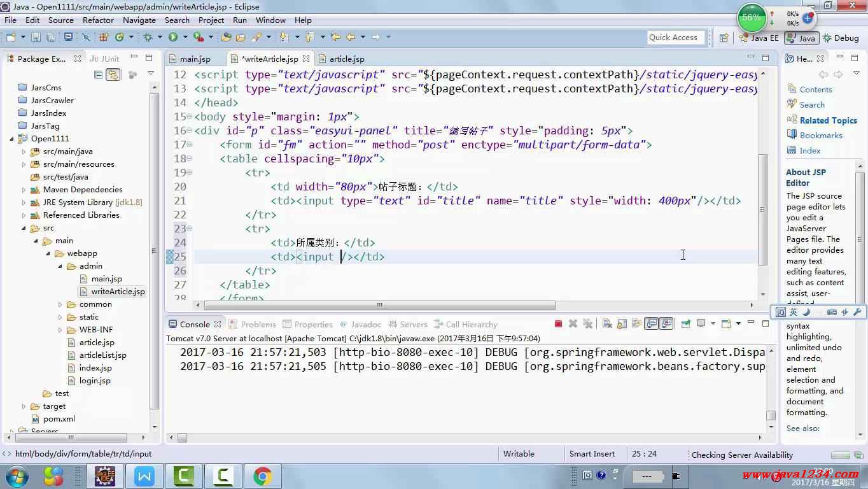Toggle Scroll Lock in Console toolbar
This screenshot has height=489, width=868.
622,323
